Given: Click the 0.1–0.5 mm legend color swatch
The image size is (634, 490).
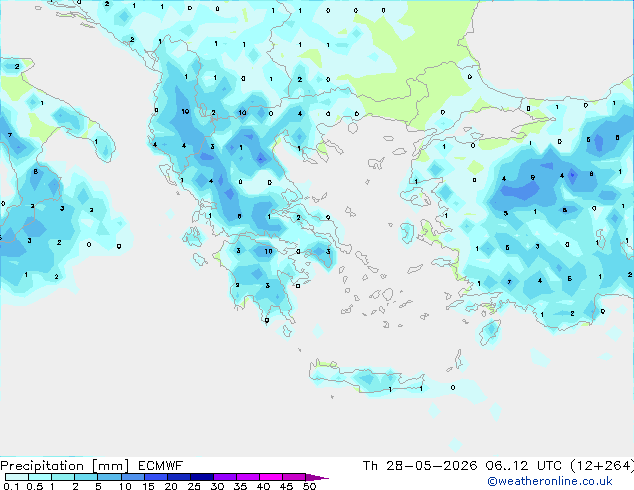Looking at the screenshot, I should pyautogui.click(x=17, y=477).
